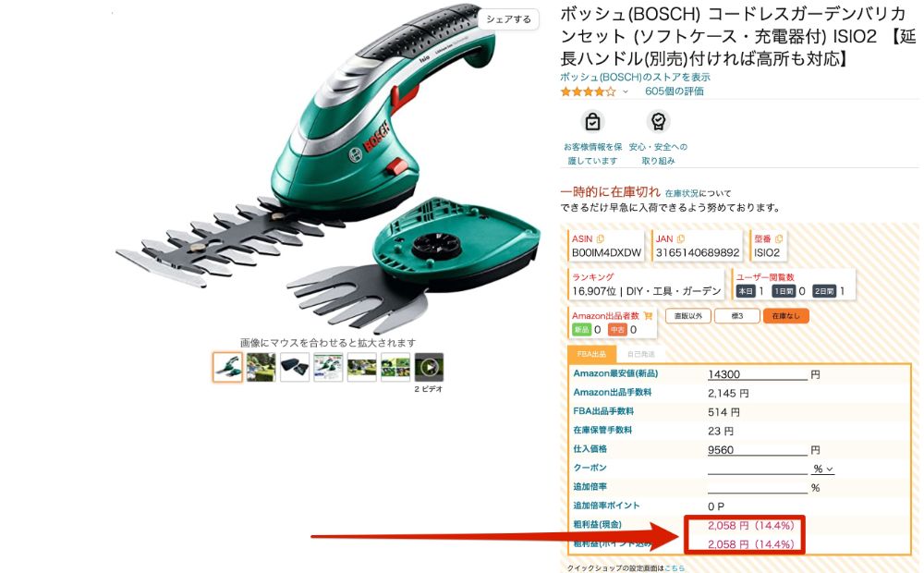Open the 605個の評価 reviews link
Viewport: 924px width, 573px height.
click(x=675, y=91)
